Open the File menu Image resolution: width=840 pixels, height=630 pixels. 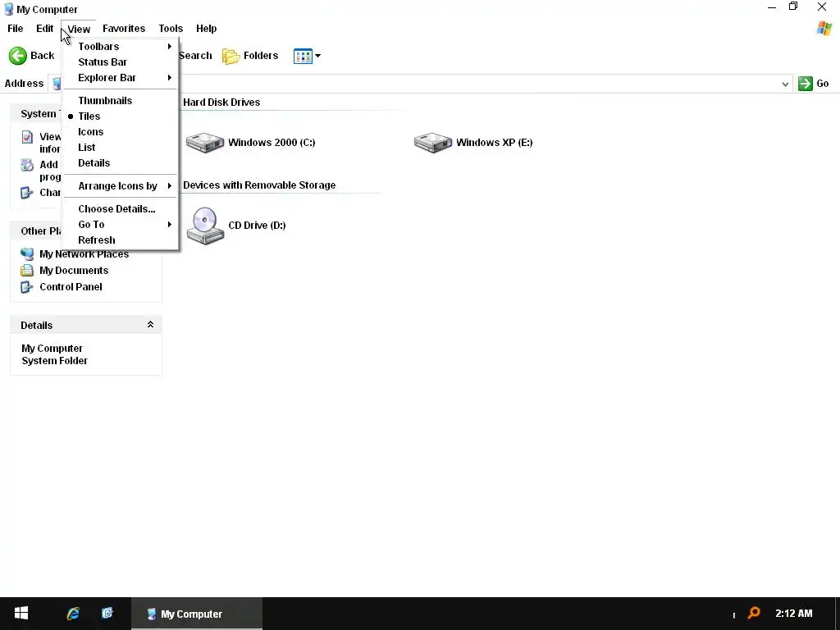[15, 29]
